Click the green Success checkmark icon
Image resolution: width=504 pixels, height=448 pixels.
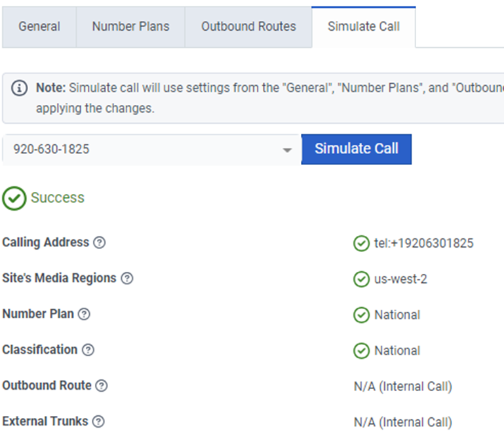pos(14,198)
